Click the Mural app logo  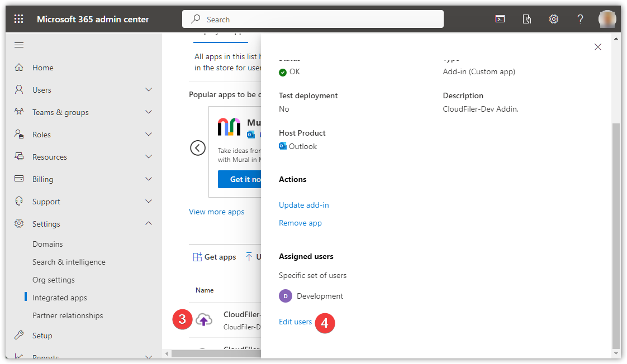229,127
